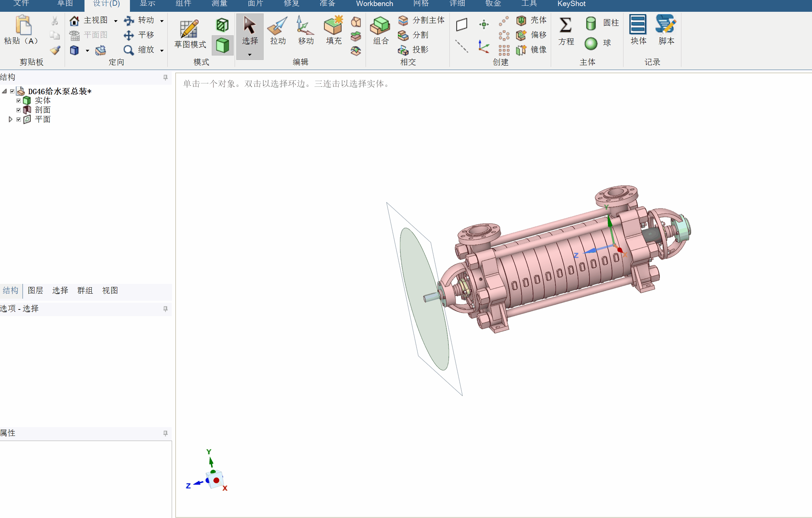Open the 图层 panel tab

coord(35,291)
